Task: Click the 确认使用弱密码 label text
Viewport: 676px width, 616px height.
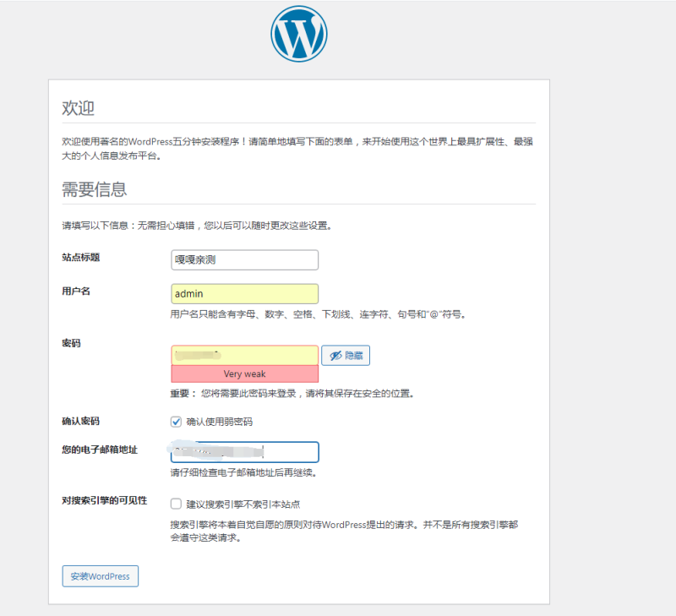Action: click(x=220, y=422)
